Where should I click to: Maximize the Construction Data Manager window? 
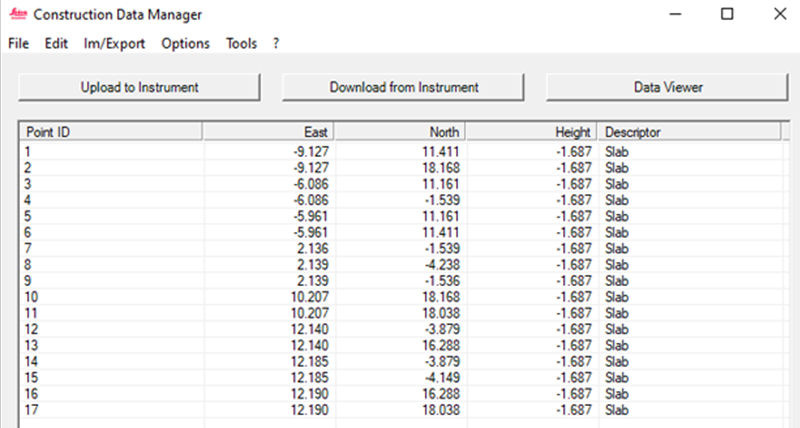tap(727, 14)
